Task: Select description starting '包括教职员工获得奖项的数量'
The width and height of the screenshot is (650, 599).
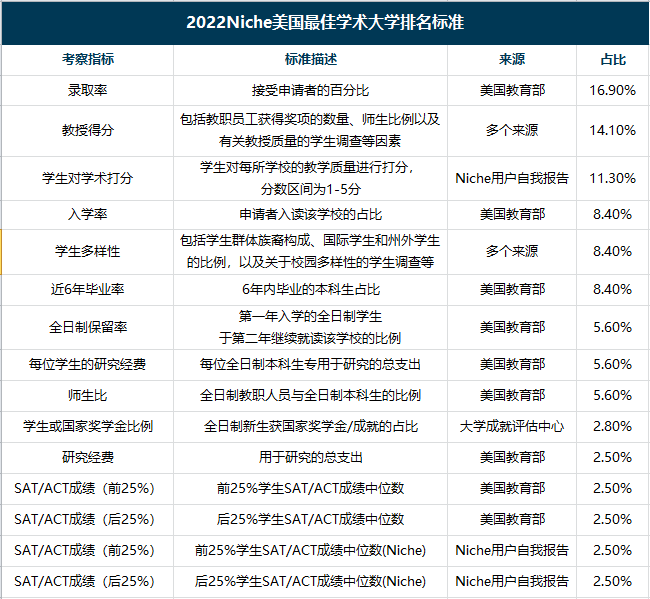Action: [x=310, y=130]
